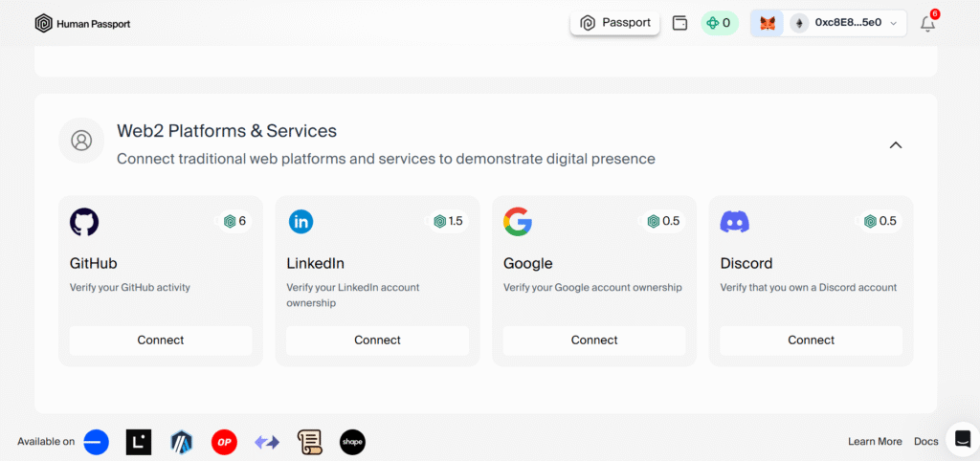Click the MetaMask fox icon
Screen dimensions: 980x461
[767, 23]
